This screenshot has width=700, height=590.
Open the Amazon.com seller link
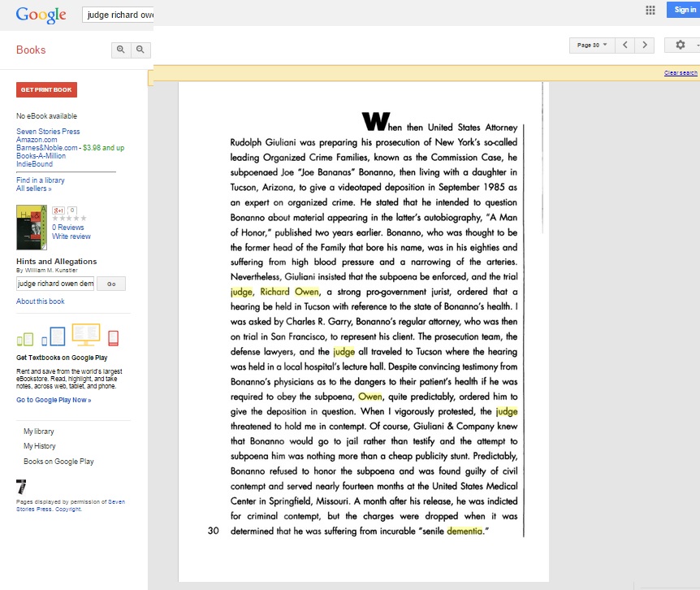(x=37, y=140)
